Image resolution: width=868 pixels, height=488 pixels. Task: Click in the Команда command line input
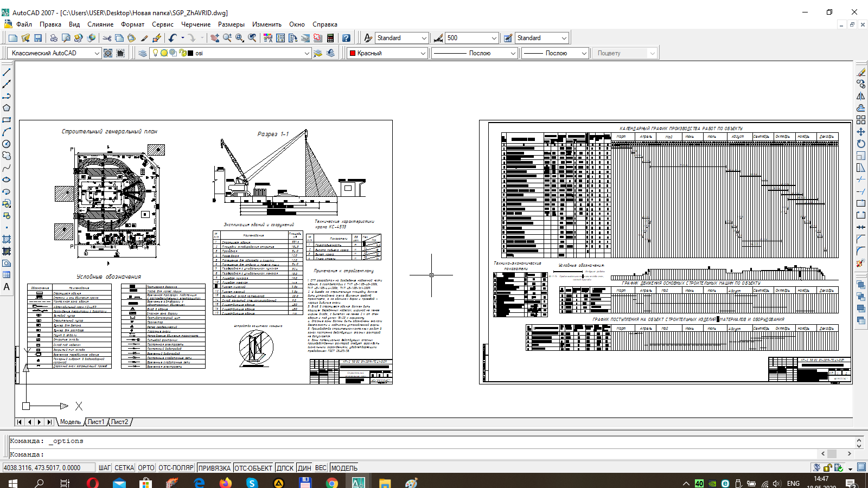pos(412,454)
